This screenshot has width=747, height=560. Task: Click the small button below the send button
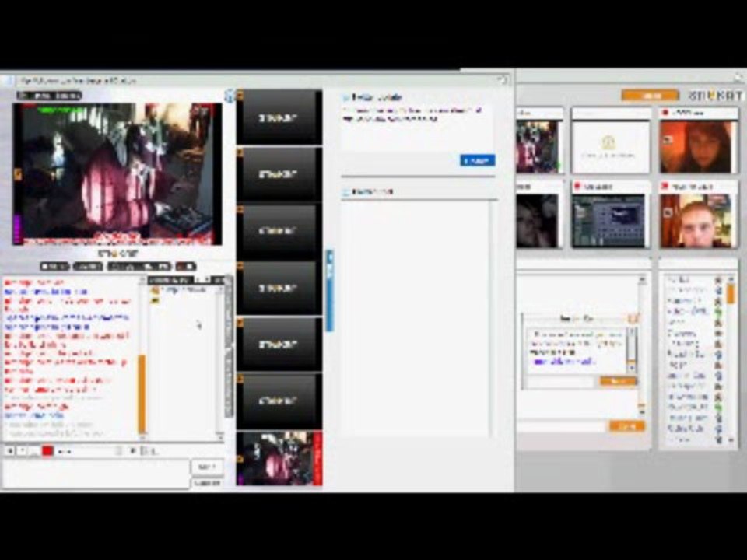point(207,483)
